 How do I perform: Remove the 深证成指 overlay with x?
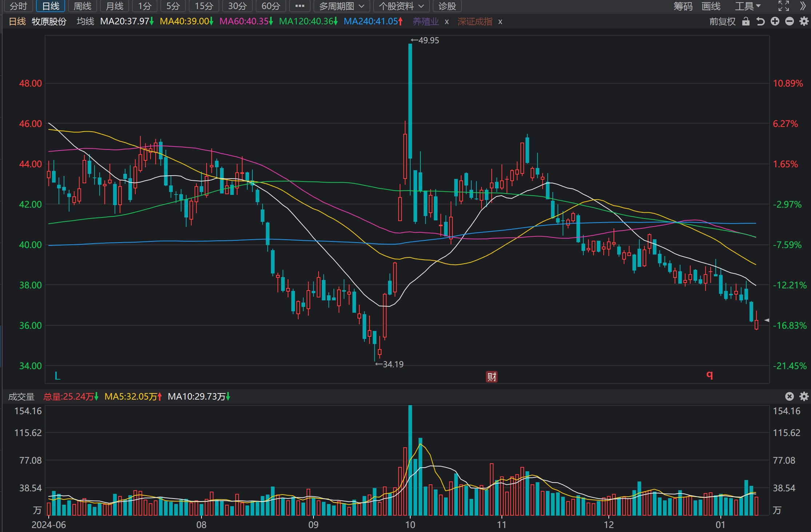click(500, 22)
